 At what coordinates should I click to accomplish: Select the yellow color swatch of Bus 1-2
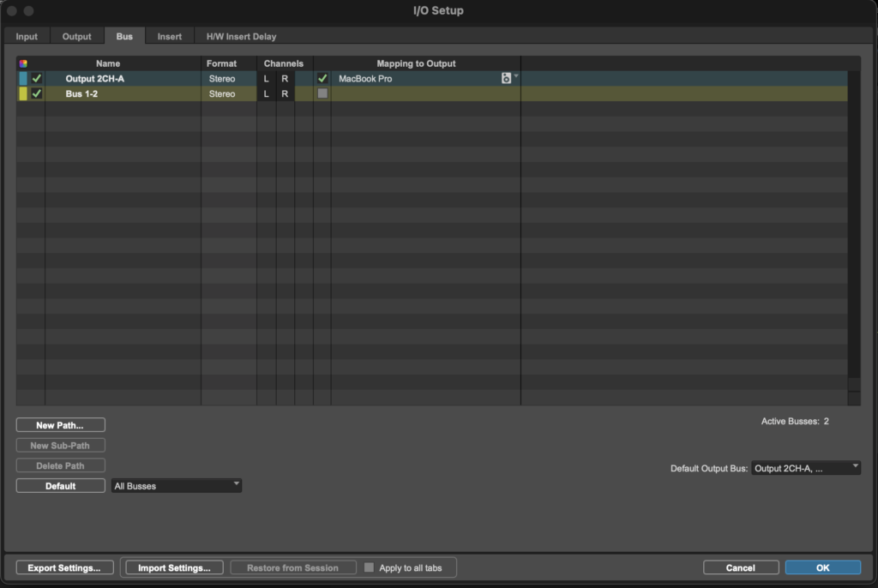pyautogui.click(x=23, y=94)
